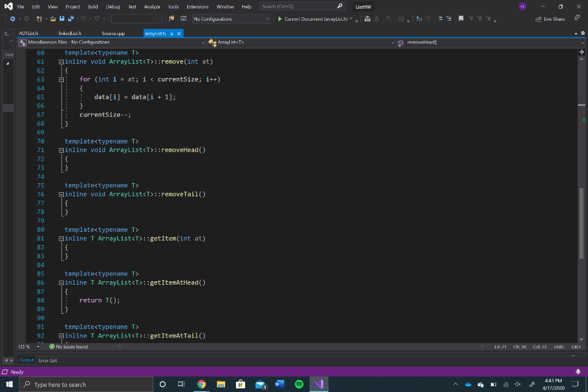Run using the Current Document start button
Viewport: 588px width, 392px height.
[280, 18]
